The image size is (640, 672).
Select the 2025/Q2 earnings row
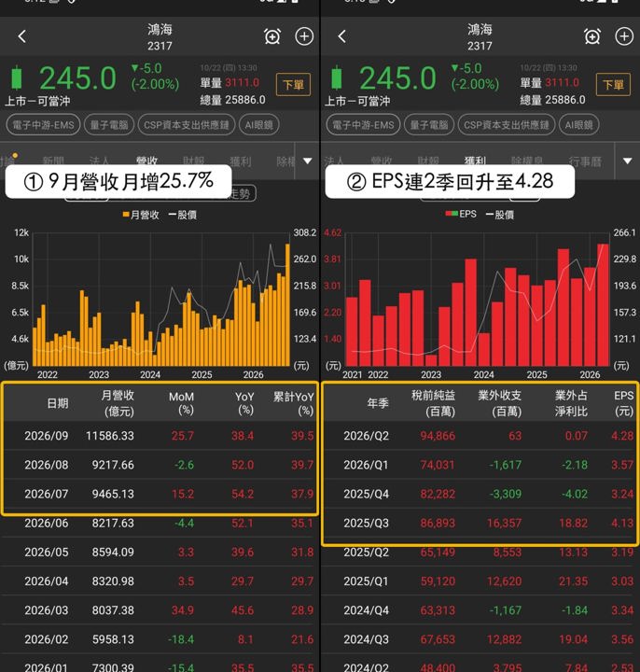480,552
